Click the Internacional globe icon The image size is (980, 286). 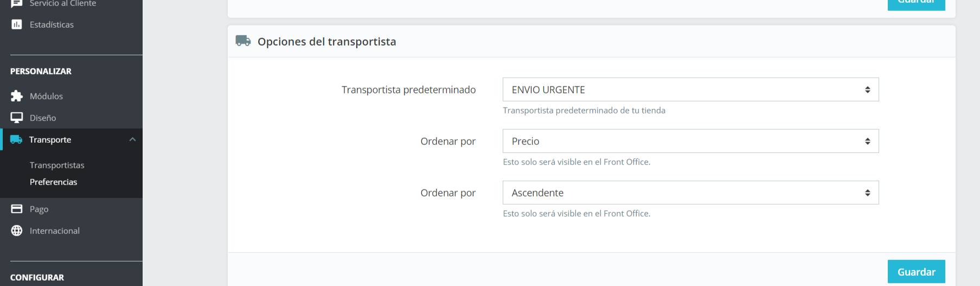(17, 231)
